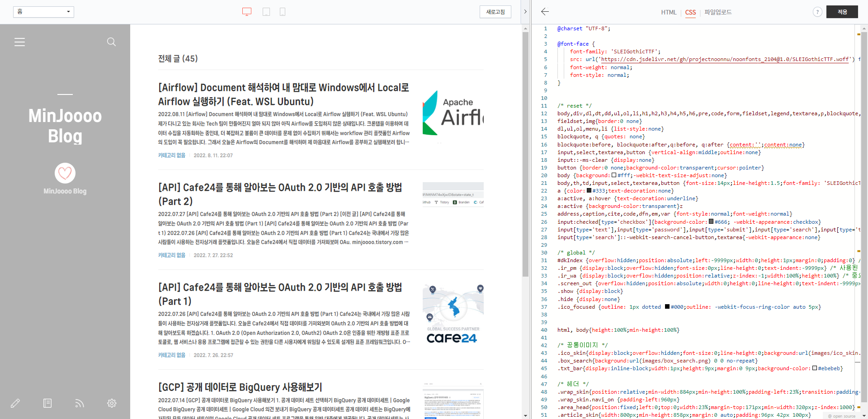Click the /* reset */ comment line
The height and width of the screenshot is (419, 868).
574,106
